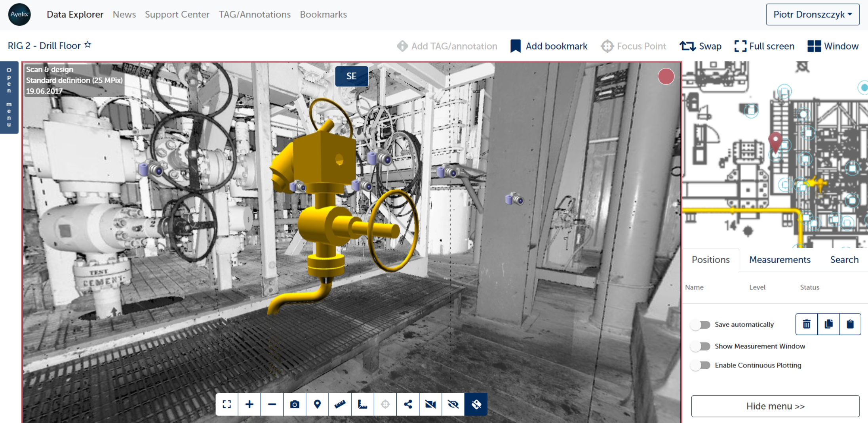Click the share icon in viewer toolbar
868x423 pixels.
408,404
